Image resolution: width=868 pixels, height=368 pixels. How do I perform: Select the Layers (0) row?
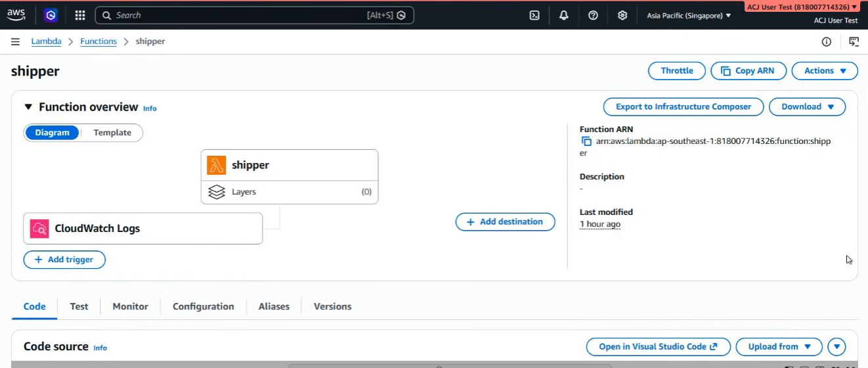click(x=290, y=192)
